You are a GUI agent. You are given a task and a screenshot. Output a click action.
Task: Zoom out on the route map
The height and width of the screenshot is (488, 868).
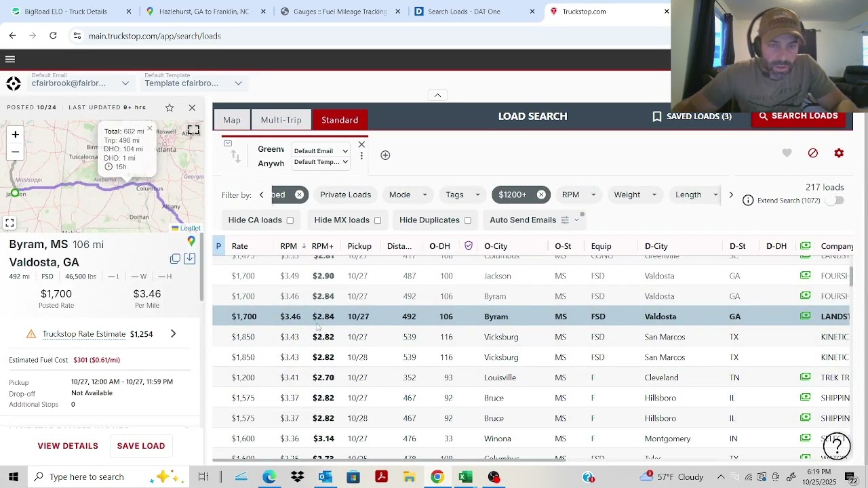(15, 151)
